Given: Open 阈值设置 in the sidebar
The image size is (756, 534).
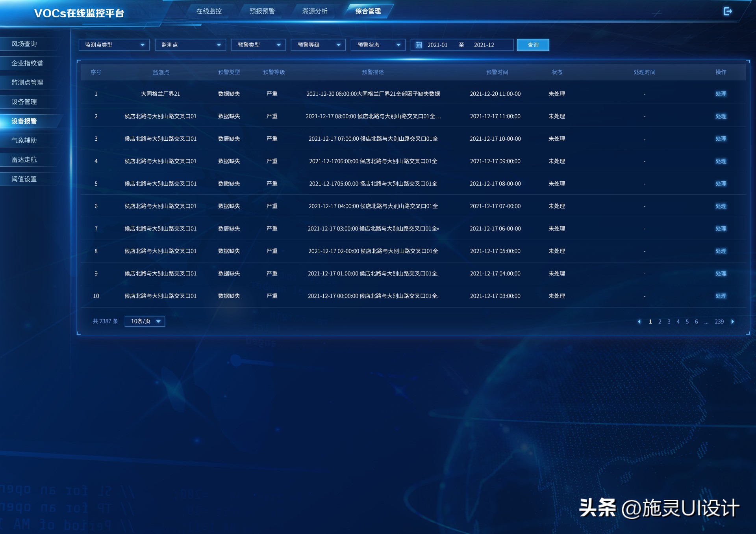Looking at the screenshot, I should [24, 179].
